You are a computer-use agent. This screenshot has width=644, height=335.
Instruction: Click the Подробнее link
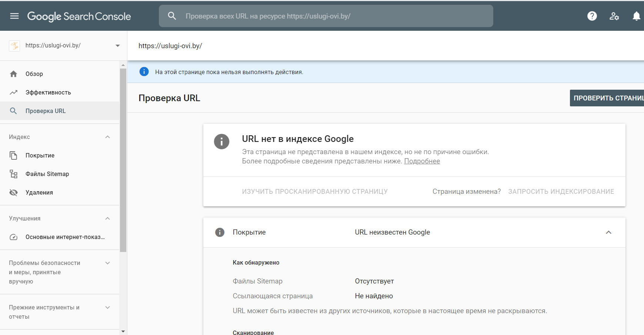422,161
